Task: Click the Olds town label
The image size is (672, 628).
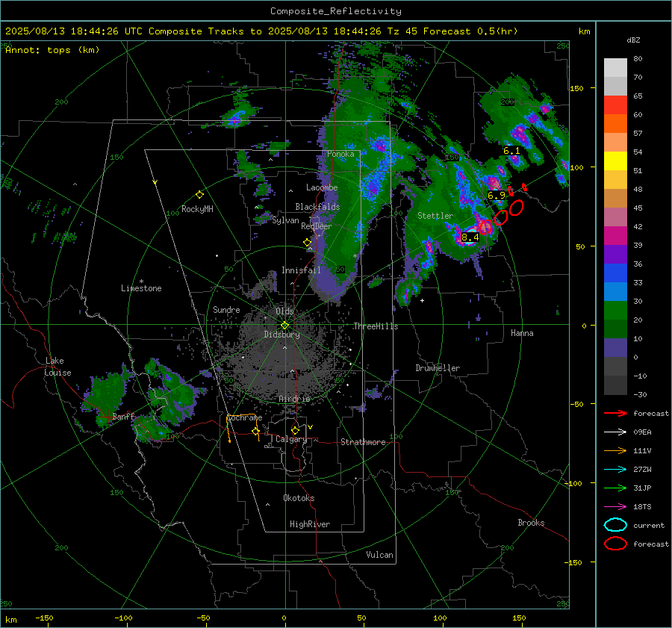Action: pos(284,311)
